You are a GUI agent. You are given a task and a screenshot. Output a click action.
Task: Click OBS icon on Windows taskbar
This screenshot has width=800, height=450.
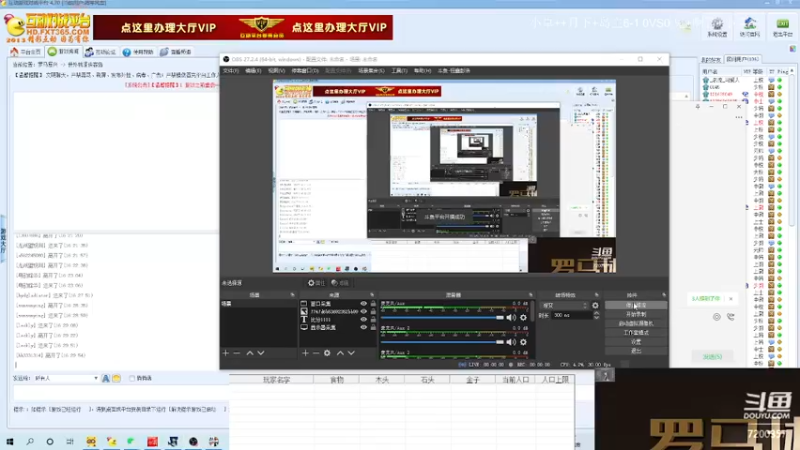tap(193, 441)
